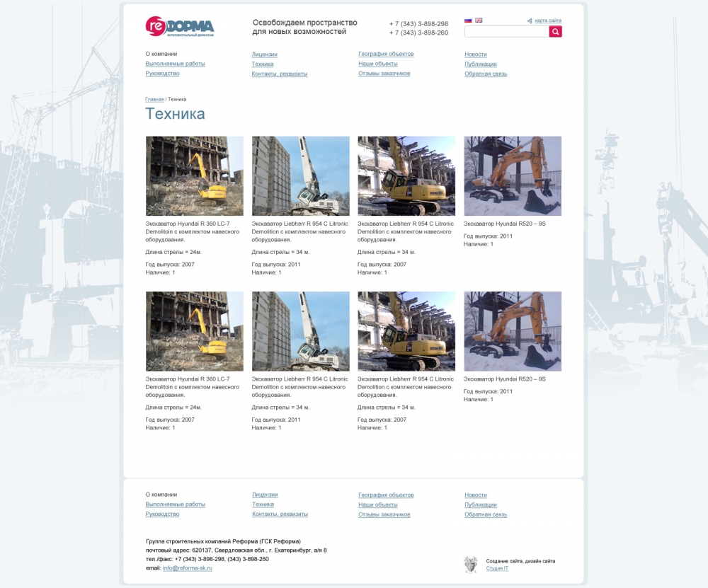Click into the search input field
708x588 pixels.
coord(507,32)
